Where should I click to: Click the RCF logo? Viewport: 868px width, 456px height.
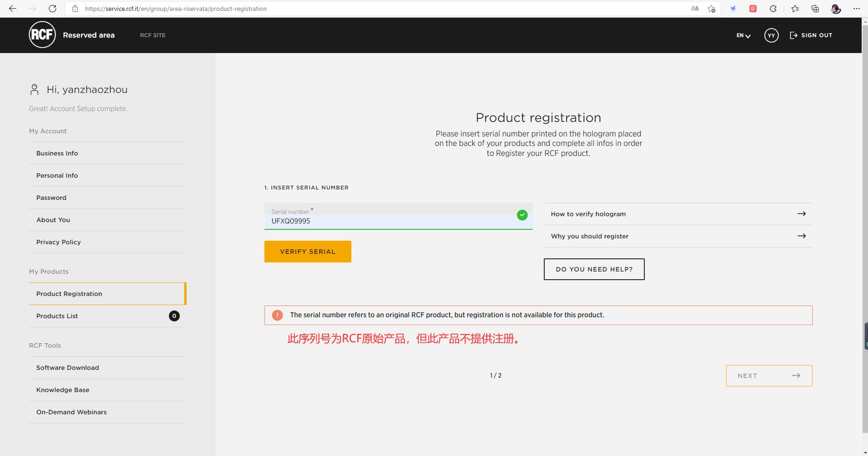point(42,35)
